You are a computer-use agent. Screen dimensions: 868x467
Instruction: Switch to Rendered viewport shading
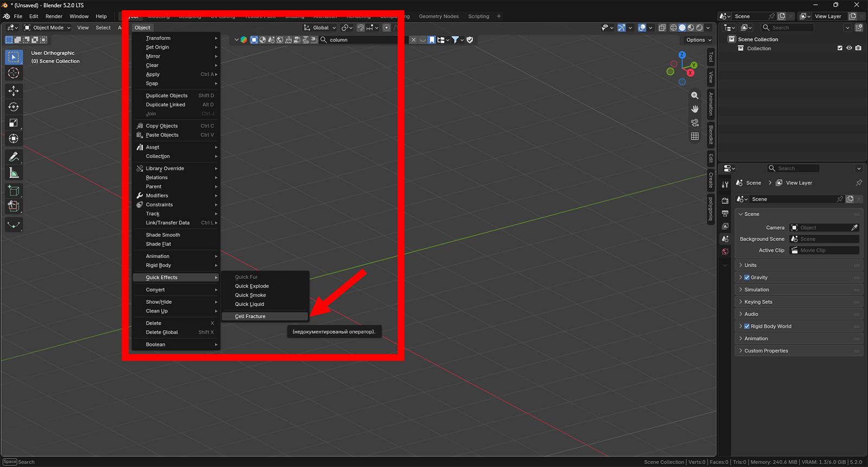(x=700, y=28)
